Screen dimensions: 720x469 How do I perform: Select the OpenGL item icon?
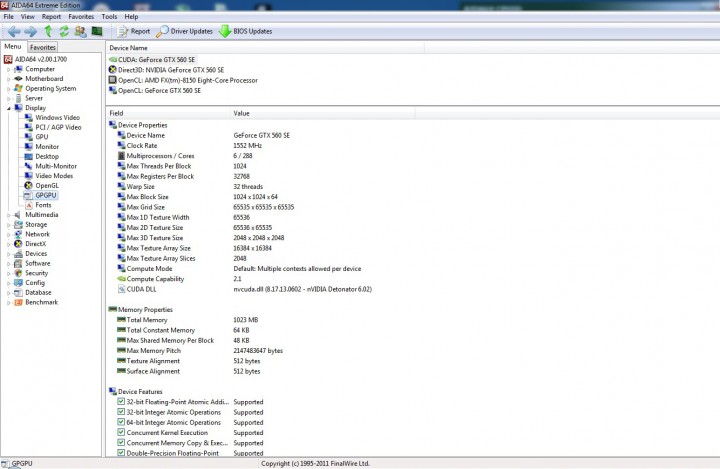tap(28, 186)
